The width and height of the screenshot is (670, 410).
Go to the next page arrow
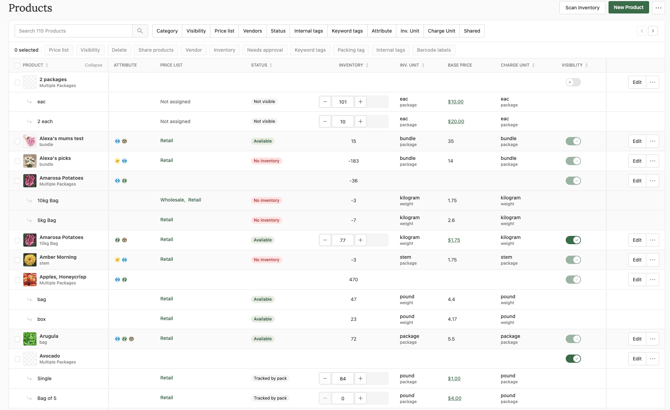point(653,31)
